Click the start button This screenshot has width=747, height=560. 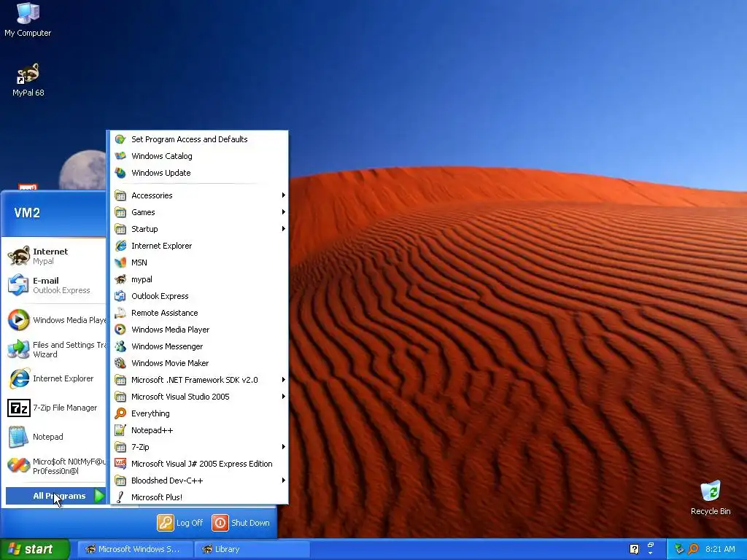click(x=35, y=549)
